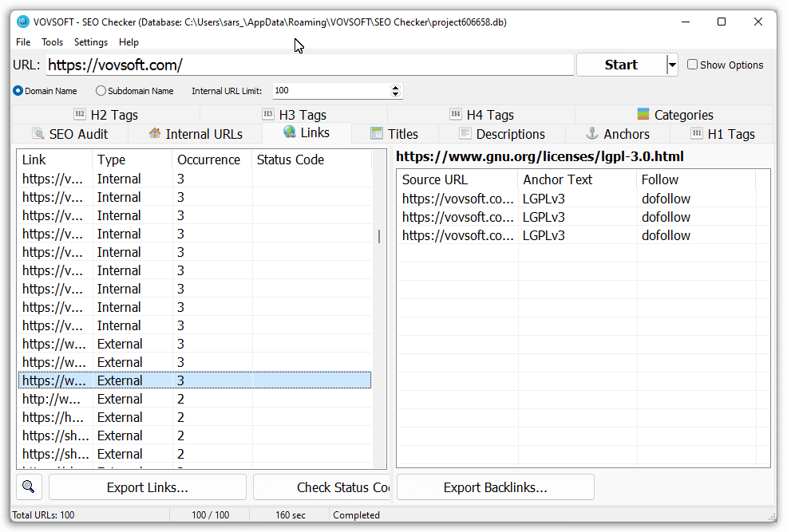Click the '100 / 100' progress status text
Image resolution: width=787 pixels, height=532 pixels.
[210, 515]
